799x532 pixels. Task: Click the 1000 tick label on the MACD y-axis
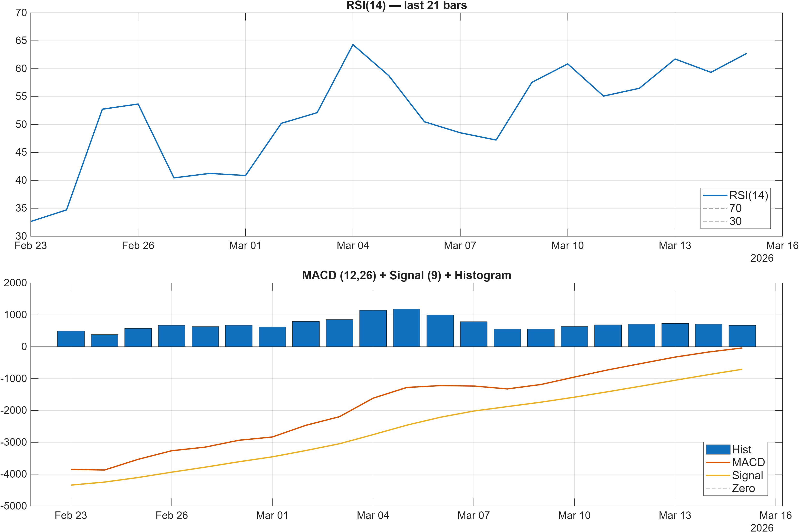[x=15, y=315]
